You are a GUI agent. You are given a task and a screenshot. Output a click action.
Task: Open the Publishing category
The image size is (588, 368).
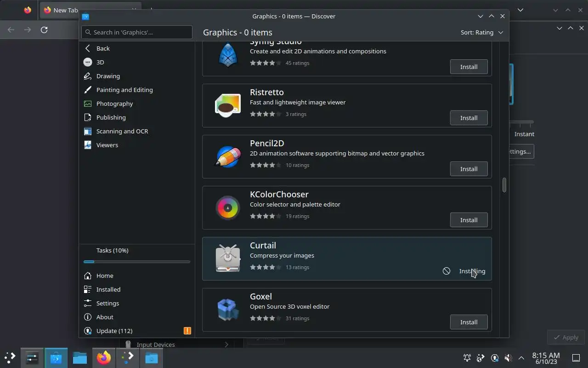(x=137, y=117)
